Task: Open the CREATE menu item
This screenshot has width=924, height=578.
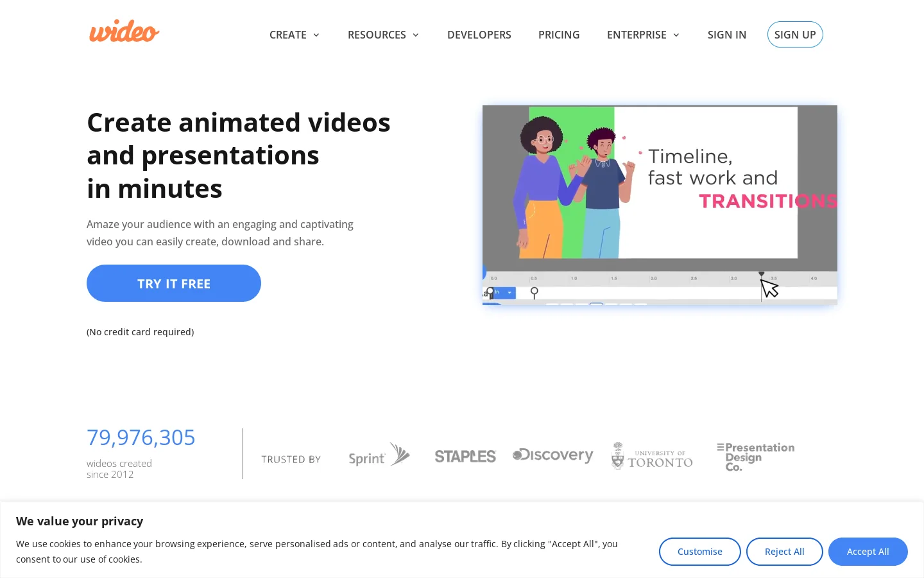Action: [288, 35]
